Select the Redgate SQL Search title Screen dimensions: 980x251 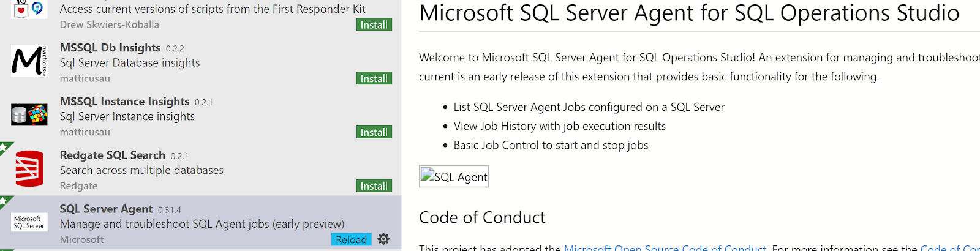click(113, 155)
